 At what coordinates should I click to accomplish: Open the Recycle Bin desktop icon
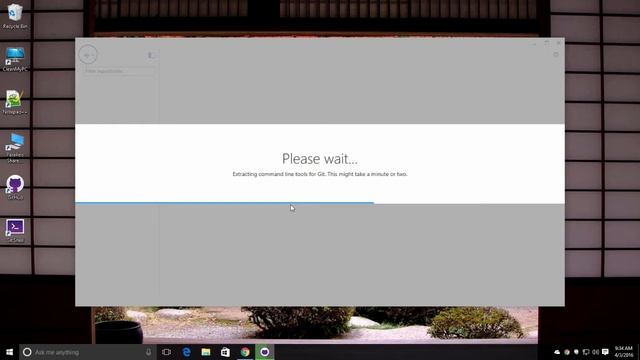coord(15,16)
